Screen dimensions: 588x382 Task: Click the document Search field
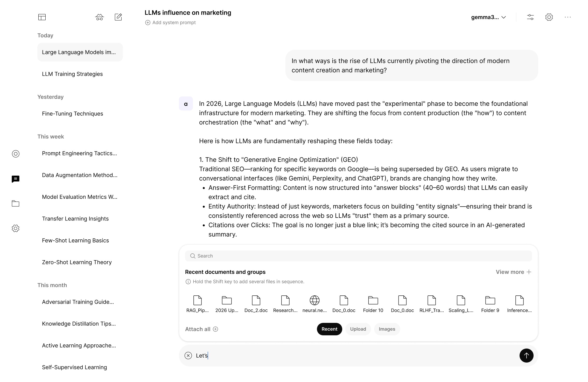coord(358,256)
